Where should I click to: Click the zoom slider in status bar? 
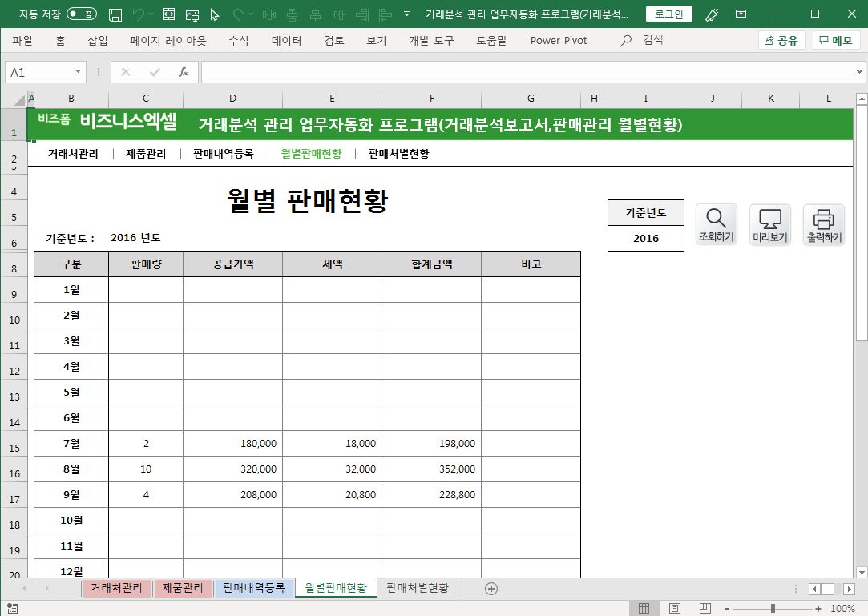click(x=772, y=609)
